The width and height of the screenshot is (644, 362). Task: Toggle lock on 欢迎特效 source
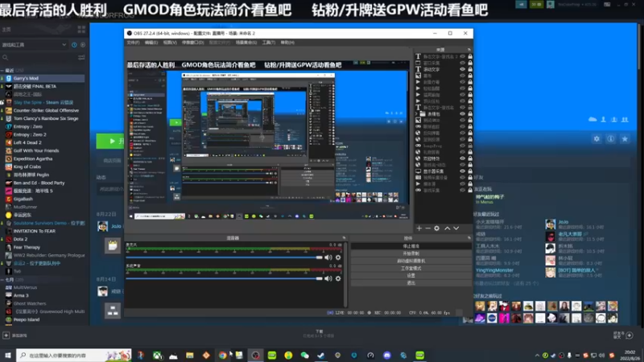pyautogui.click(x=470, y=158)
